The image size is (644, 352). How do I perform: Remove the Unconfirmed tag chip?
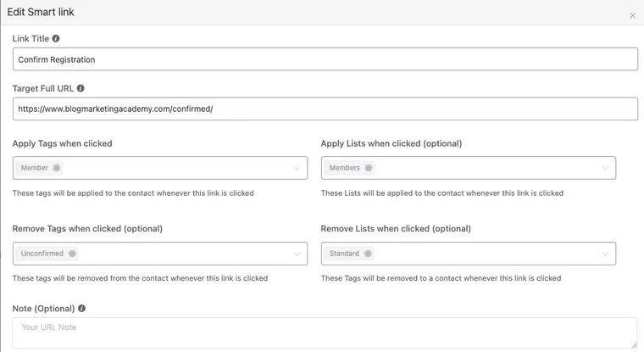(72, 254)
